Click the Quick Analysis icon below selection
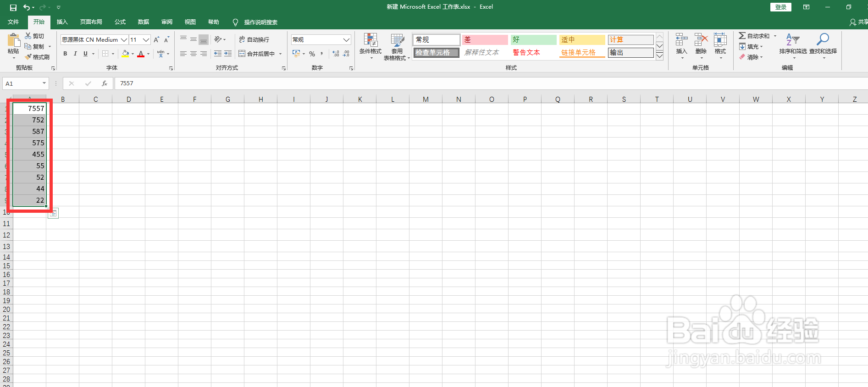 click(53, 213)
